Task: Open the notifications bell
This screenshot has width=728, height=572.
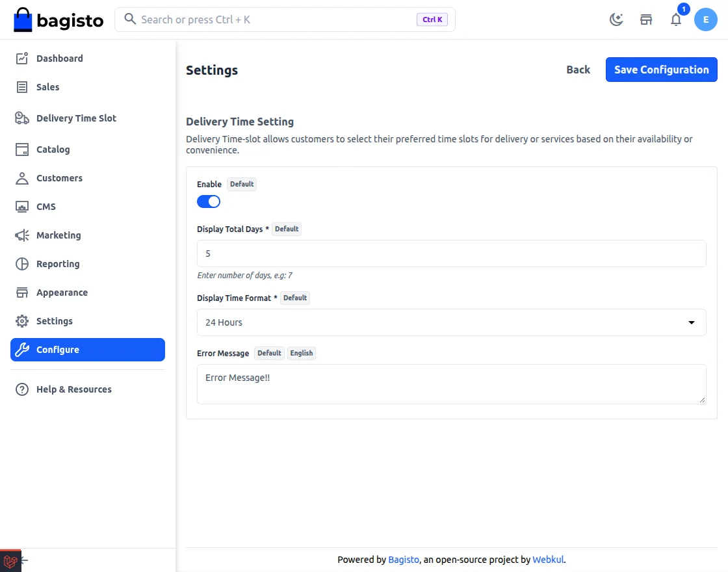Action: 676,19
